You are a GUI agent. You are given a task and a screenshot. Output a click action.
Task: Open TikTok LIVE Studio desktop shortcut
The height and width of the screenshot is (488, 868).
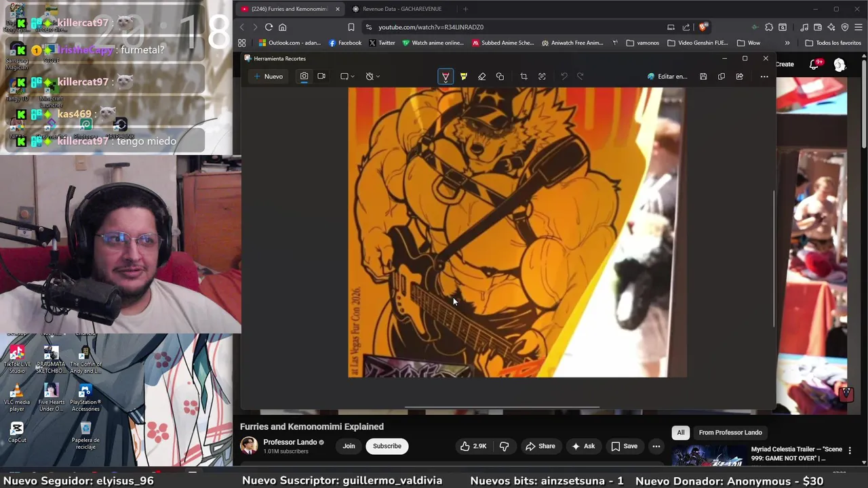pyautogui.click(x=17, y=359)
